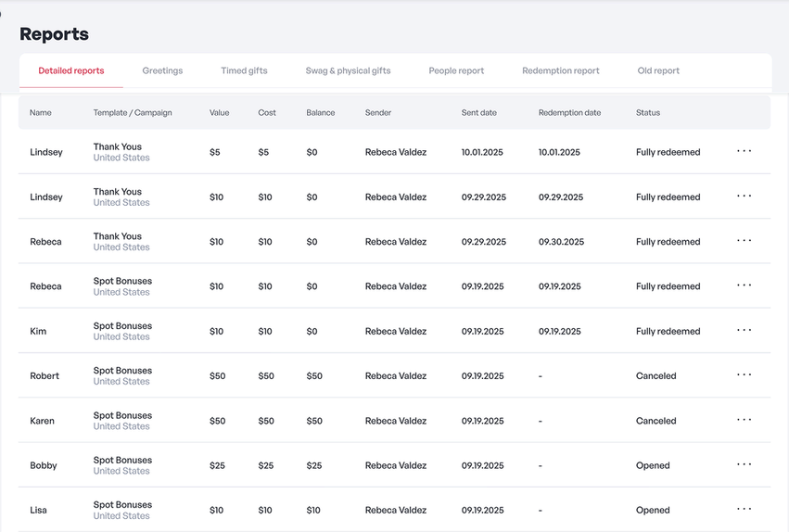
Task: Click United States under Lisa's Spot Bonuses
Action: 121,516
